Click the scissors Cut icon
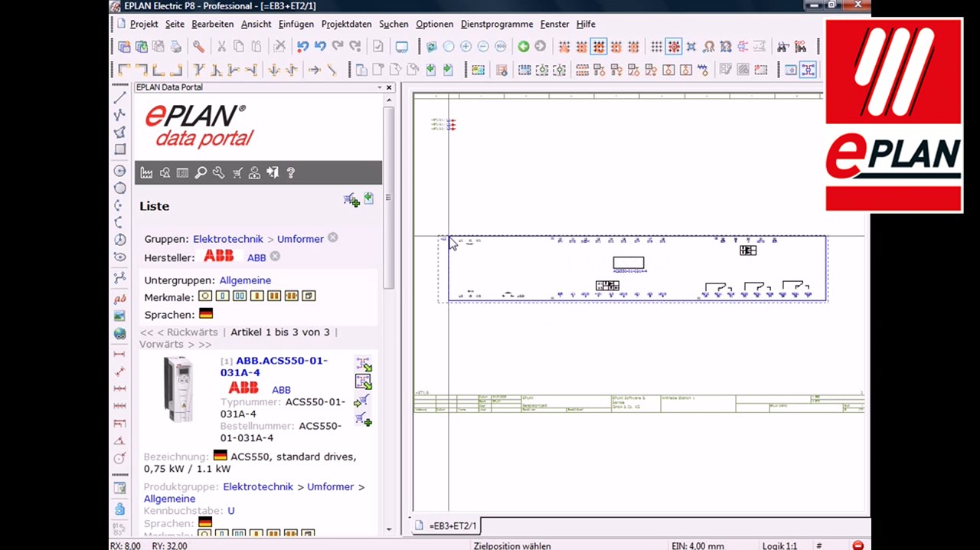 point(221,47)
